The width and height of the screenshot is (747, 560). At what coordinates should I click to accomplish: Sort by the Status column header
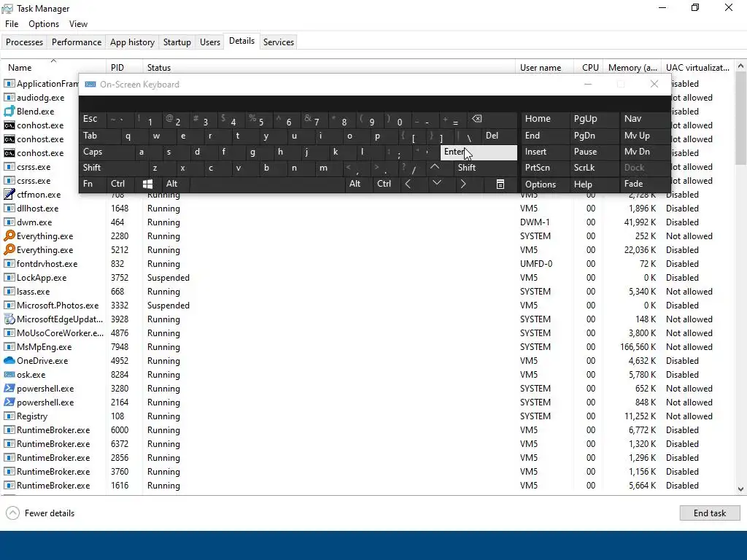tap(329, 68)
